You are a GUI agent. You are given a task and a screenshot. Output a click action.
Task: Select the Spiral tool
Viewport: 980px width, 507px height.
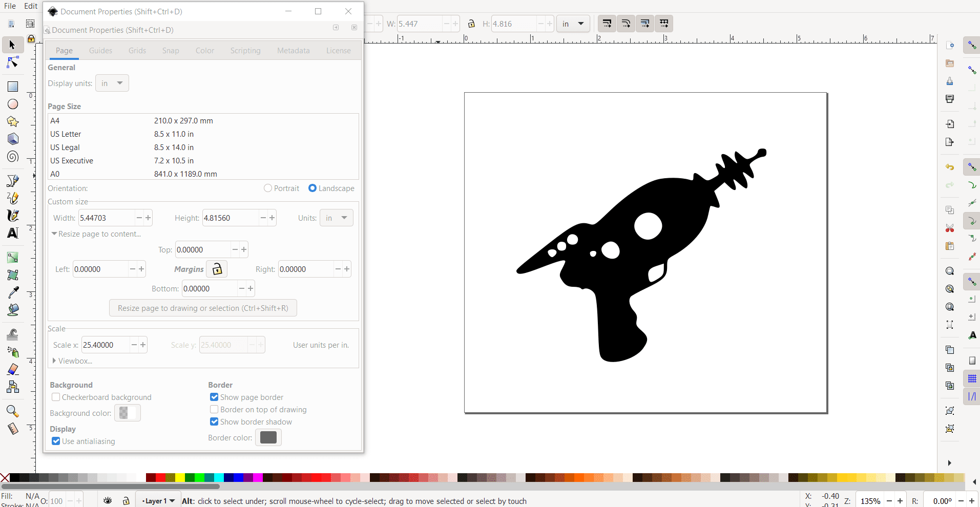pyautogui.click(x=13, y=157)
